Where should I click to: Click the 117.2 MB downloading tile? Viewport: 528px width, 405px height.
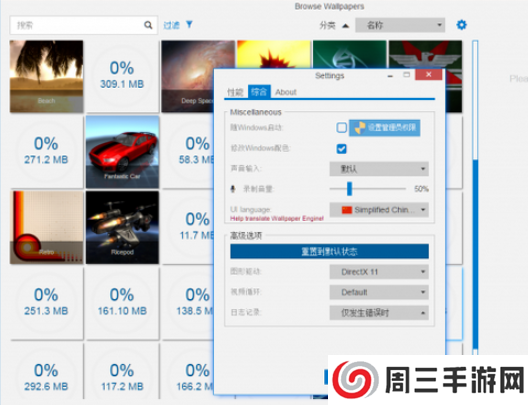[x=122, y=371]
